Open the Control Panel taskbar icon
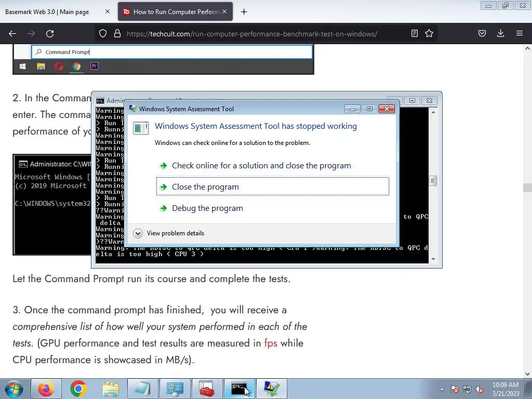 [x=175, y=389]
